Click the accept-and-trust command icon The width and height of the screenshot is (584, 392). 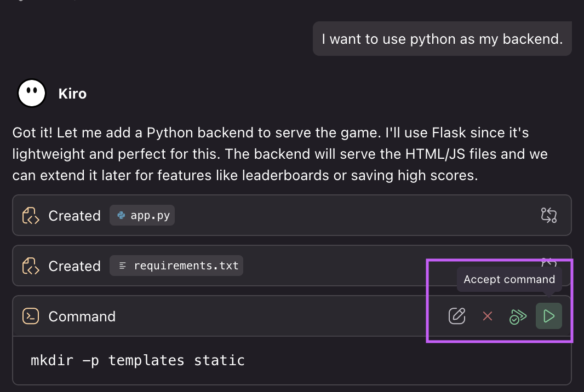pyautogui.click(x=518, y=316)
